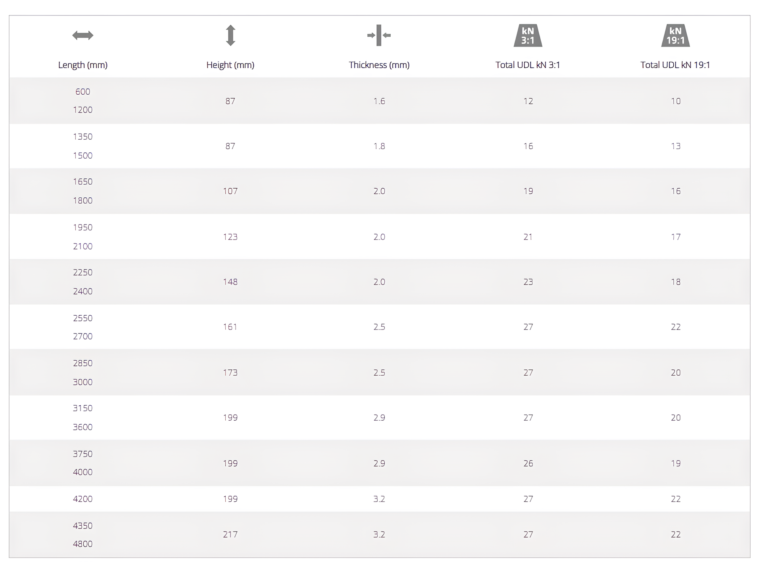Click the vertical height arrow icon
The image size is (768, 562).
(230, 36)
